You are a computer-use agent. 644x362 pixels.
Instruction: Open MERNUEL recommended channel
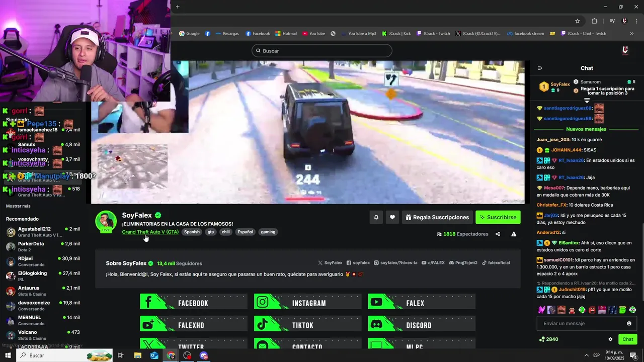click(x=43, y=320)
